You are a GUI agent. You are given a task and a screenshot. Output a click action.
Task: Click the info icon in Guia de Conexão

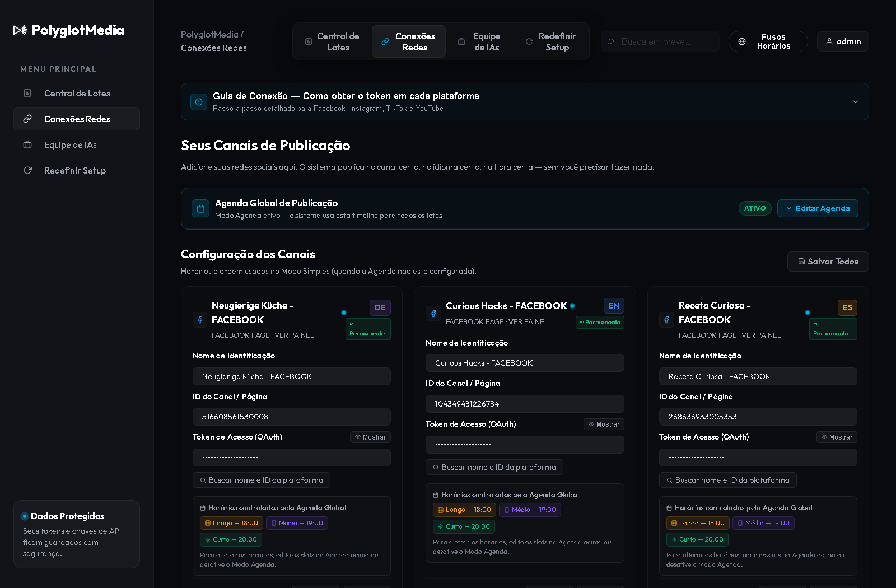(199, 102)
